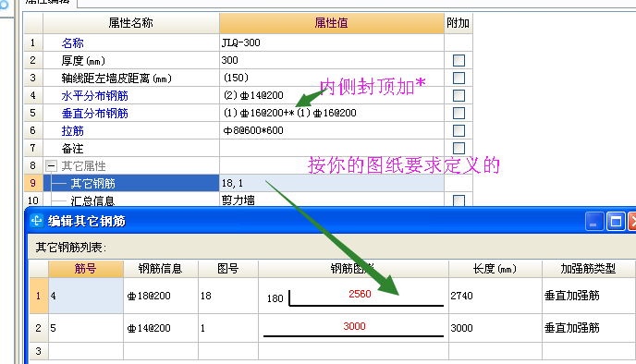Open the 其它钢筋 value cell 18,1

click(331, 183)
